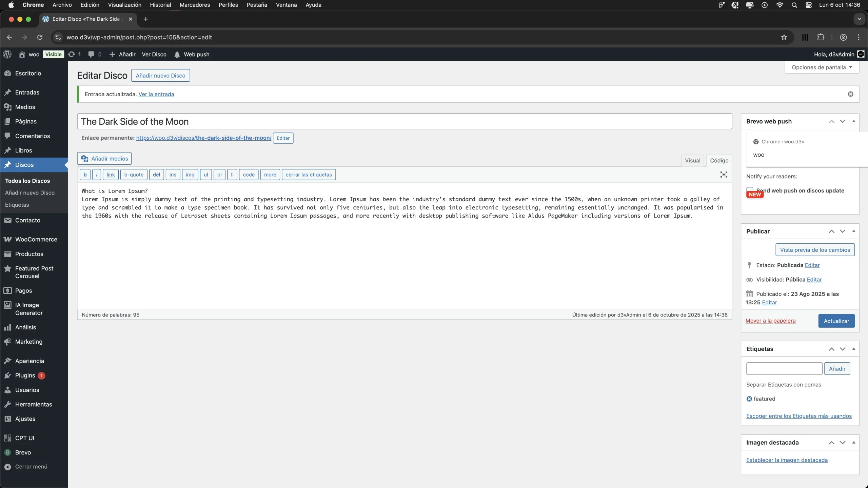Dismiss the 'Entrada actualizada' notice
The height and width of the screenshot is (488, 868).
tap(850, 94)
